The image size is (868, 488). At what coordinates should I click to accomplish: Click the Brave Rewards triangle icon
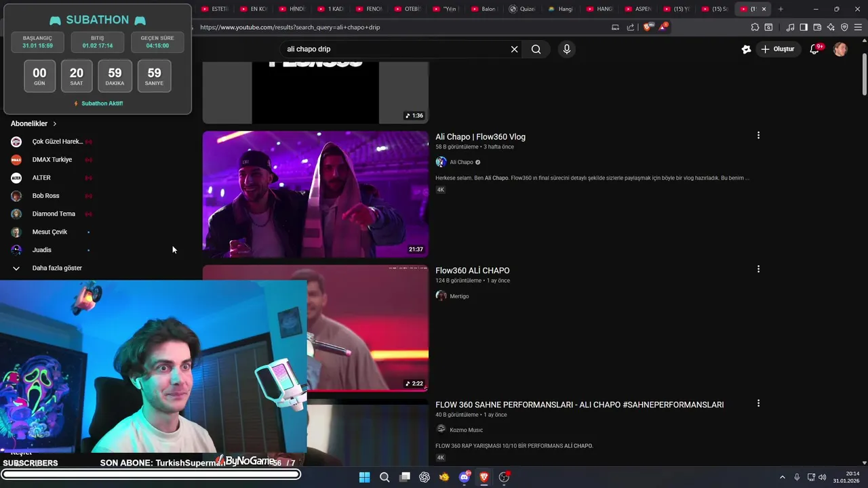click(663, 27)
